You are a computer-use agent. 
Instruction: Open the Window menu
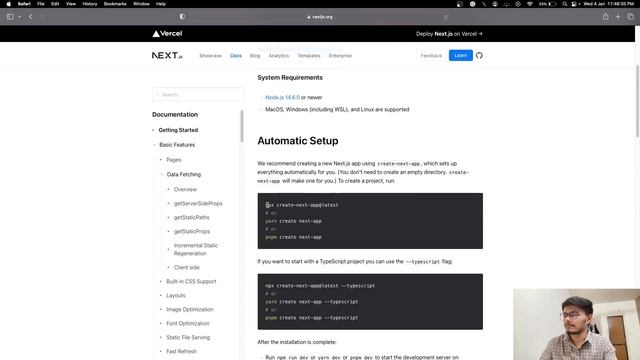tap(141, 4)
